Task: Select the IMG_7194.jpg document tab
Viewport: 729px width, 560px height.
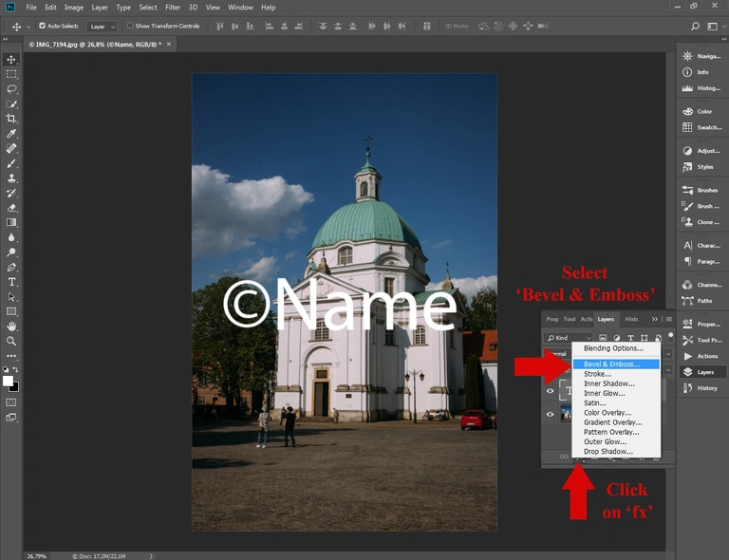Action: pos(95,45)
